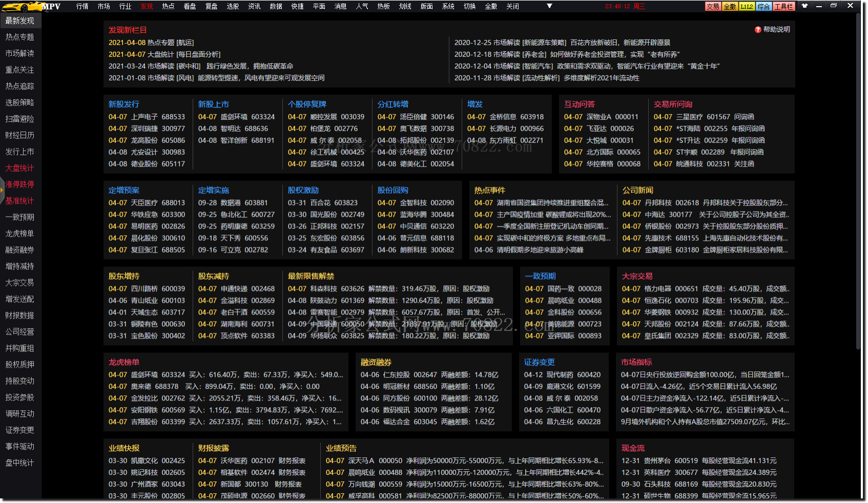
Task: Open the 资讯 menu
Action: (x=254, y=6)
